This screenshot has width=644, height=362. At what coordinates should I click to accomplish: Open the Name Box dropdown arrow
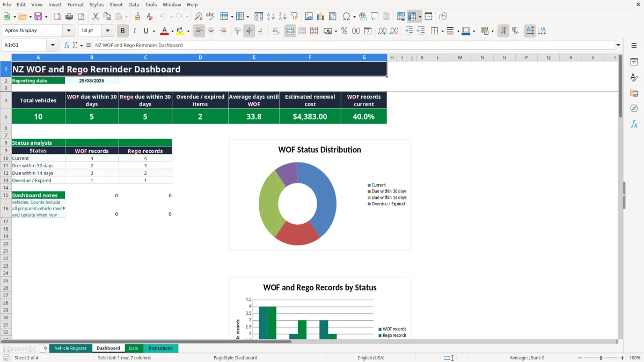53,46
